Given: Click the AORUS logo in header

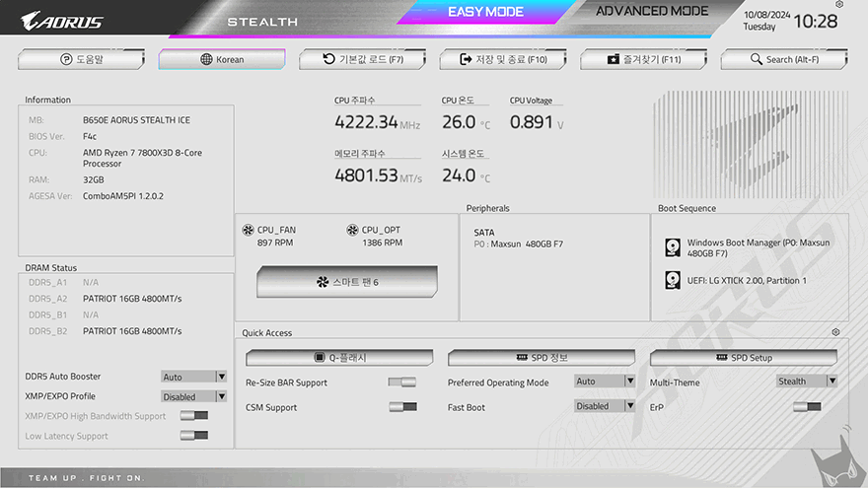Looking at the screenshot, I should tap(62, 21).
